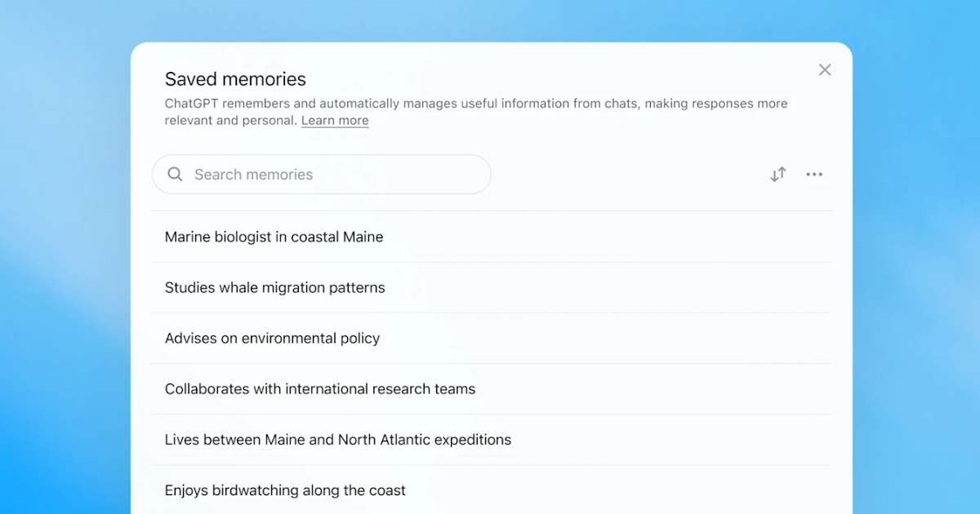Open the Learn more link
980x514 pixels.
click(335, 121)
